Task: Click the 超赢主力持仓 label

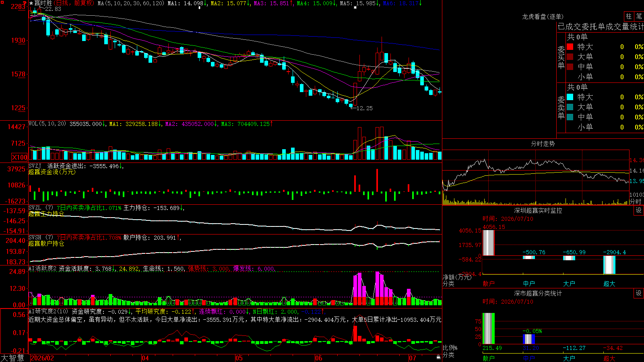Action: [x=46, y=214]
